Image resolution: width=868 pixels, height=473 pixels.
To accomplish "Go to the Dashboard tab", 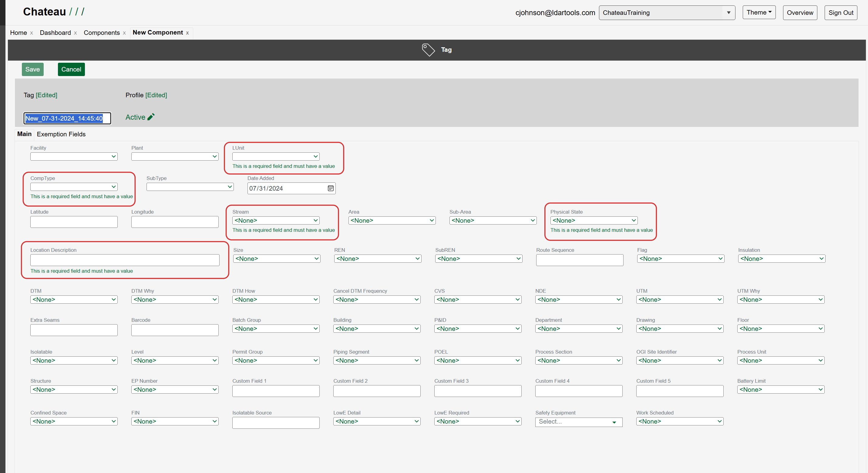I will tap(55, 33).
